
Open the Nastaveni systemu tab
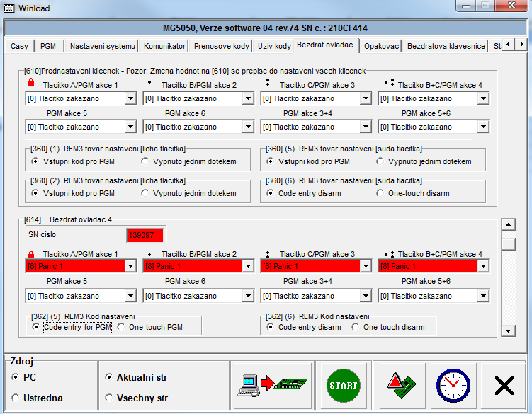coord(102,46)
